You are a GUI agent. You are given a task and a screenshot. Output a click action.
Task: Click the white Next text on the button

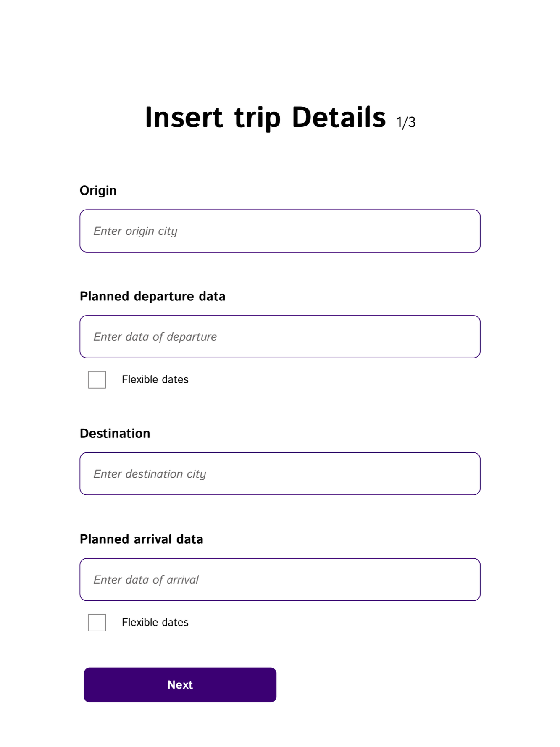point(180,685)
